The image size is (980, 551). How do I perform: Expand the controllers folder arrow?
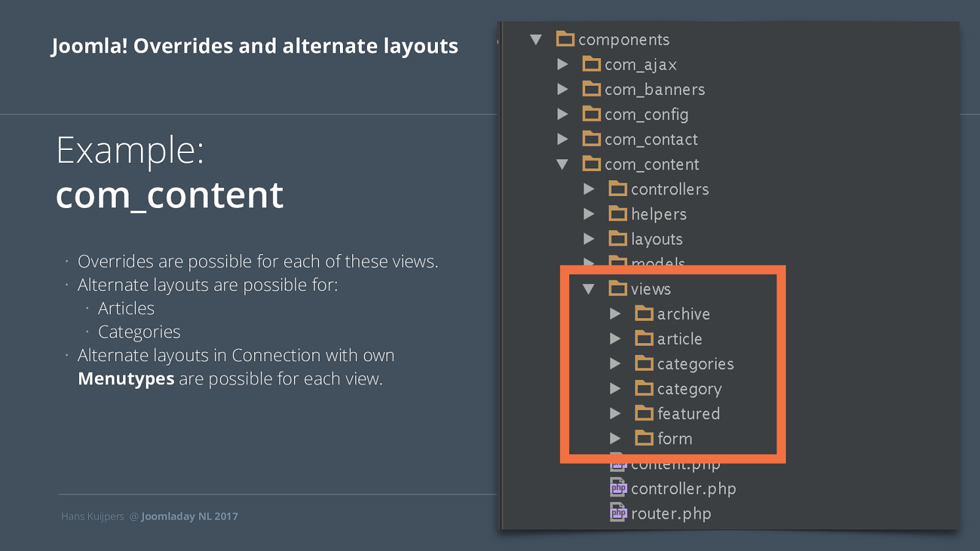(x=589, y=189)
